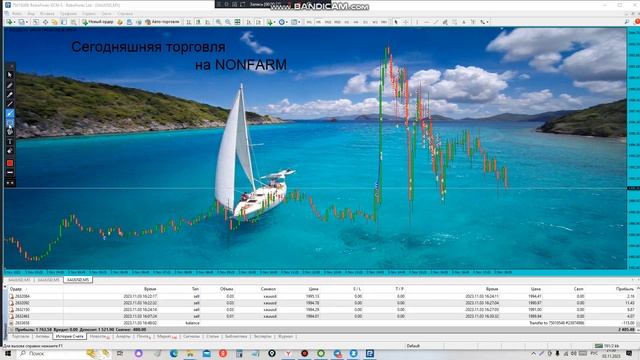The width and height of the screenshot is (640, 360).
Task: Select the eraser in drawing toolbar
Action: (10, 151)
